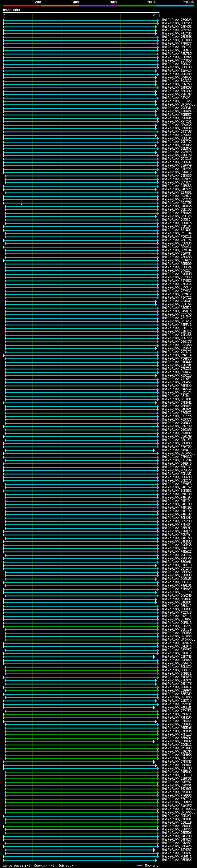This screenshot has width=197, height=868.
Task: Open hit UniRef100_Q2II73
Action: pyautogui.click(x=176, y=592)
